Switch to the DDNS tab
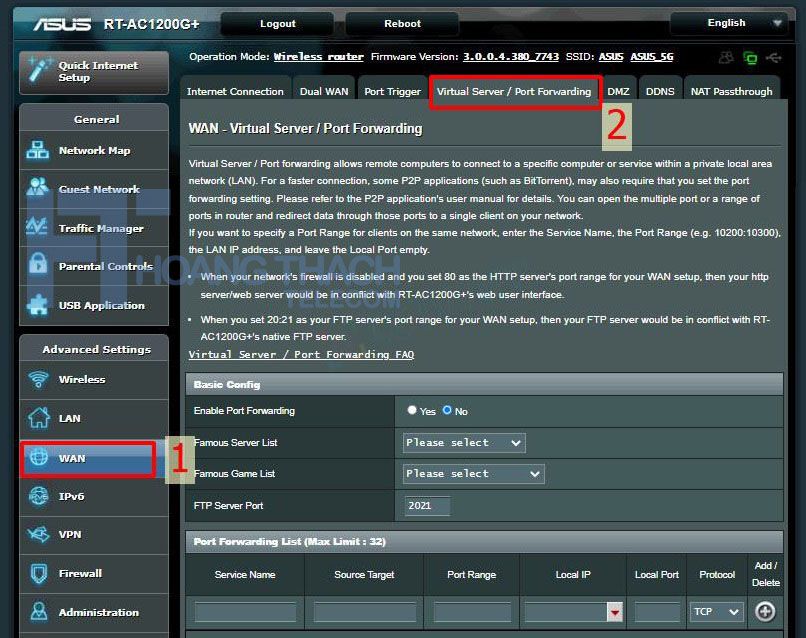The height and width of the screenshot is (638, 806). tap(660, 92)
